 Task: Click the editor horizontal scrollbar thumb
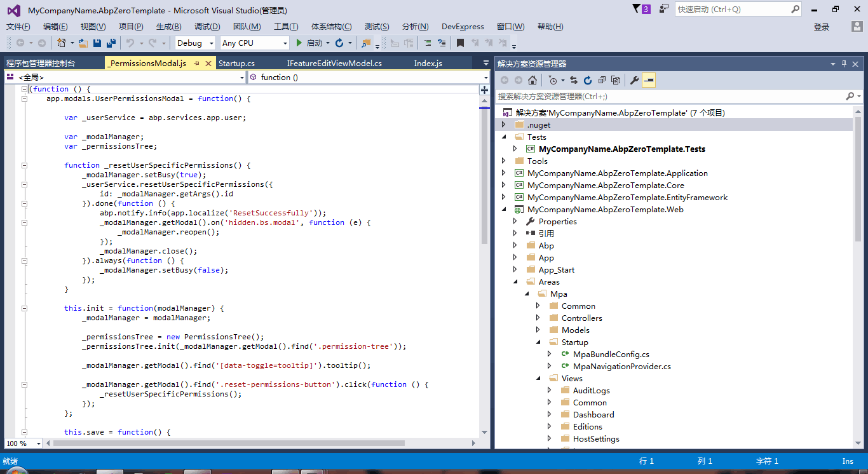229,444
